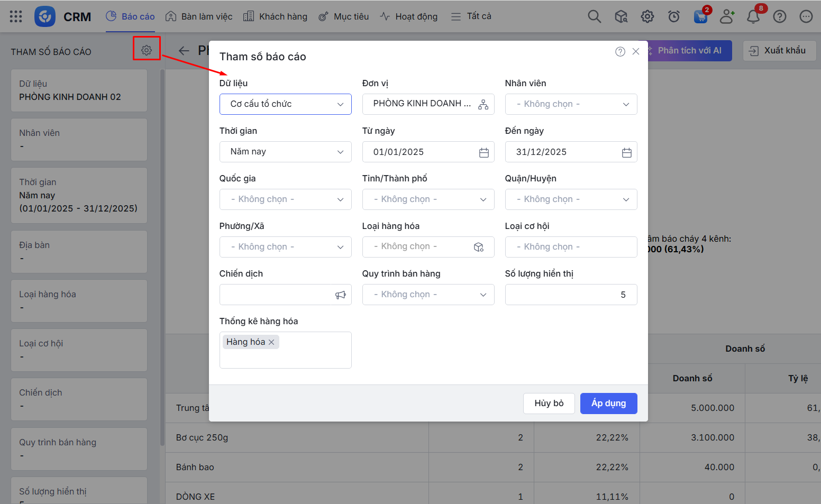The width and height of the screenshot is (821, 504).
Task: Open the app launcher grid
Action: [x=16, y=16]
